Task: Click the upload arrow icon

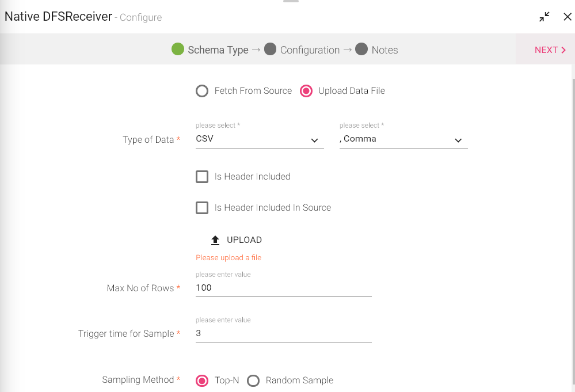Action: [215, 240]
